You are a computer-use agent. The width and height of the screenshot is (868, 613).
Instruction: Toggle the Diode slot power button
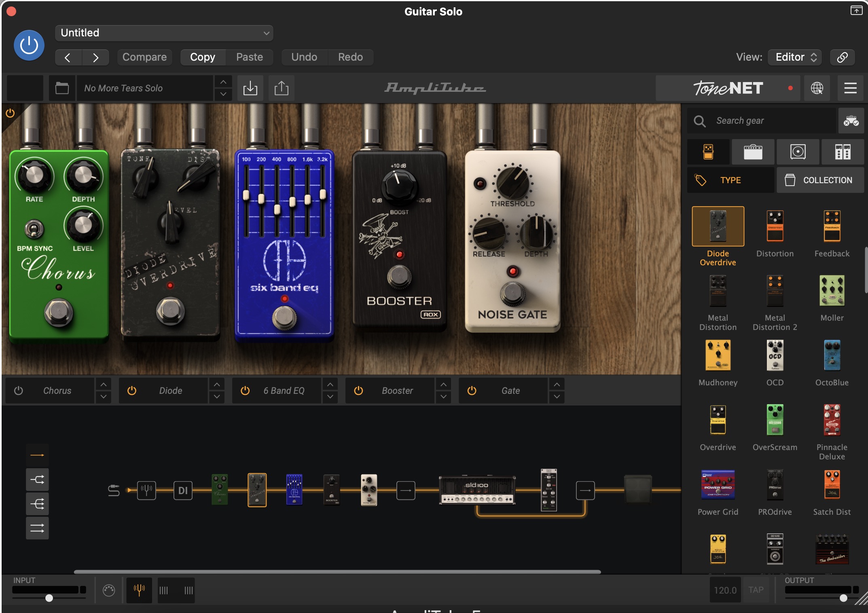[132, 391]
